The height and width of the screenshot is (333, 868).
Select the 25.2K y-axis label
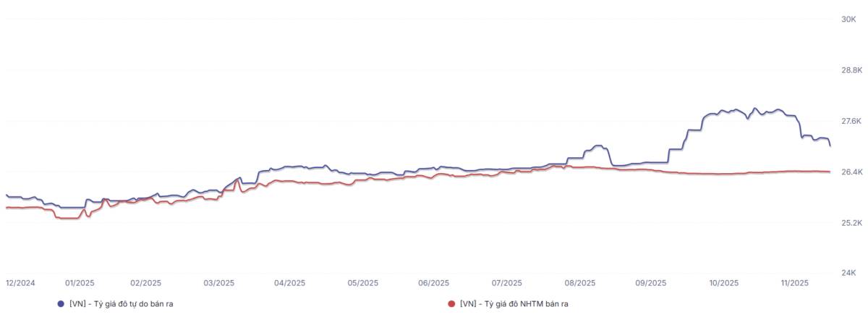pos(846,223)
